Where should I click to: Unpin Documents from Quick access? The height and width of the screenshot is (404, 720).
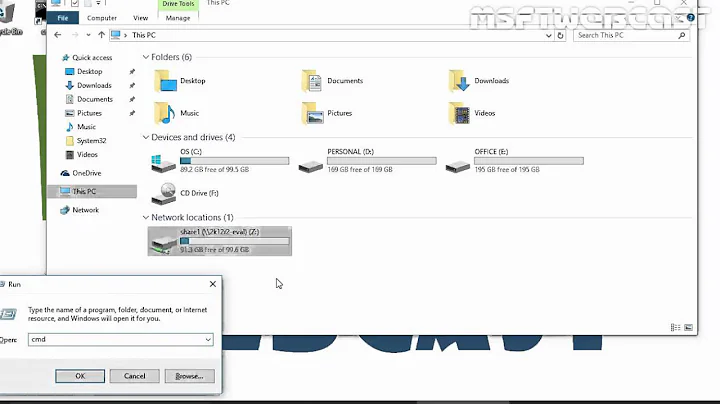[x=132, y=99]
